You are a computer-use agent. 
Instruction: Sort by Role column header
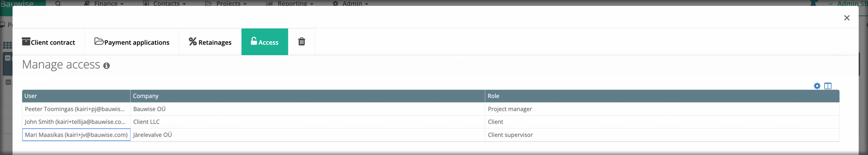coord(662,96)
